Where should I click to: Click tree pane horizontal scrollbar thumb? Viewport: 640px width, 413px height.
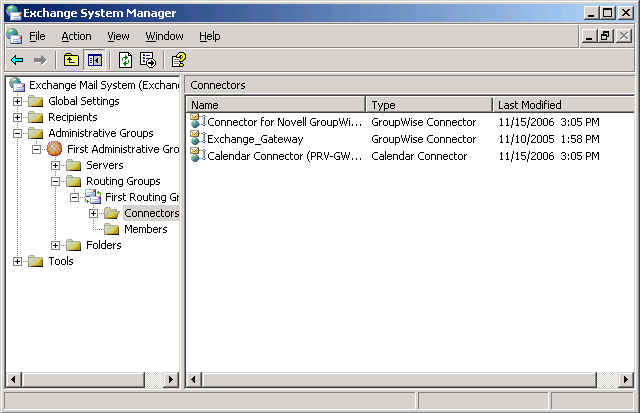click(x=83, y=380)
